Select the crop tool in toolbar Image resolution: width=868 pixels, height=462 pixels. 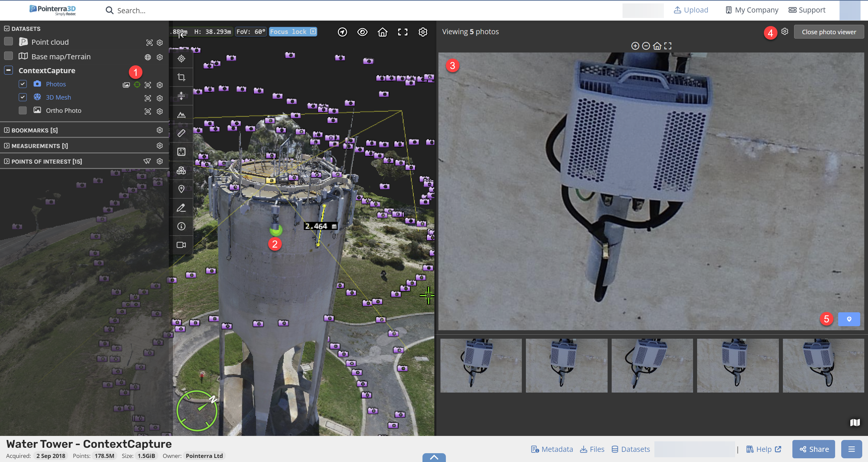point(181,77)
